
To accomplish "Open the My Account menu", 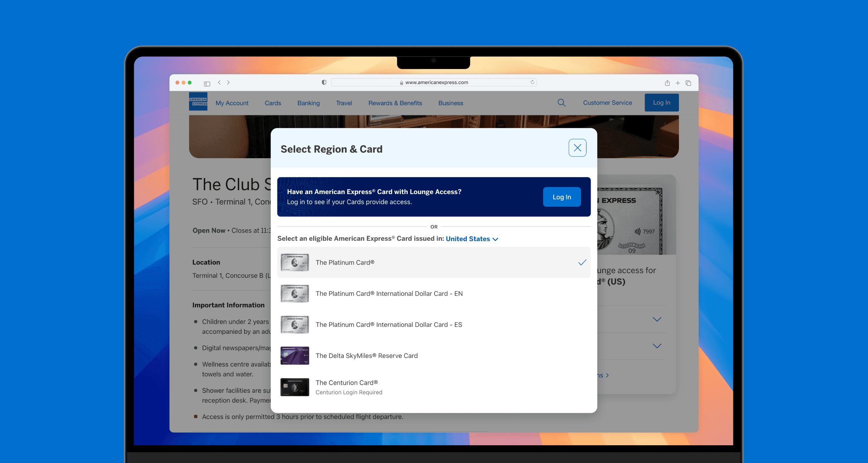I will click(x=232, y=103).
